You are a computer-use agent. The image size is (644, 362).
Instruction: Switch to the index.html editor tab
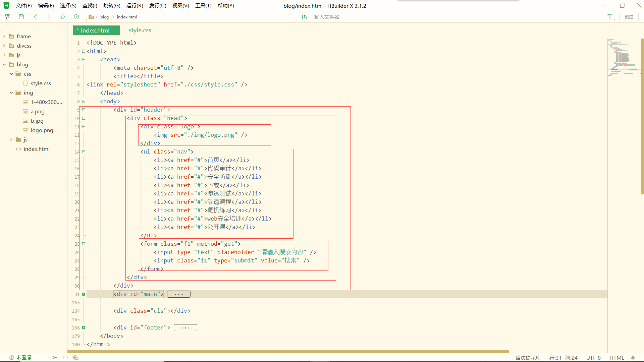[96, 30]
